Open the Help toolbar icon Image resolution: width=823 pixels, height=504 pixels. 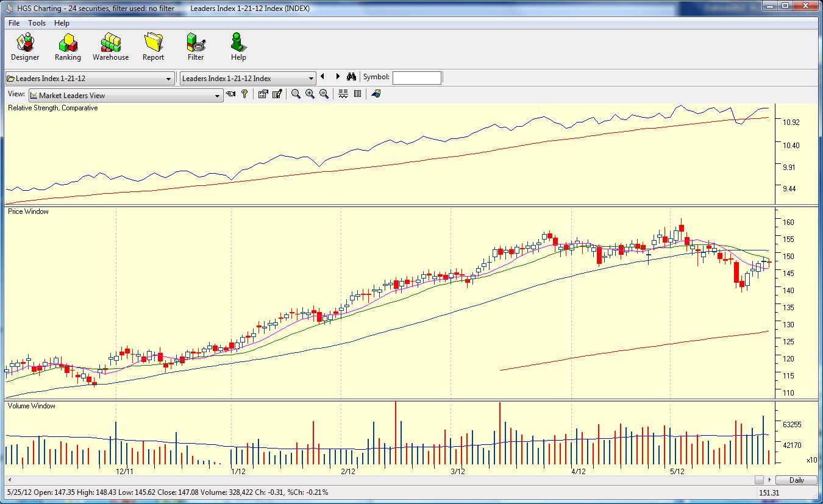tap(238, 47)
